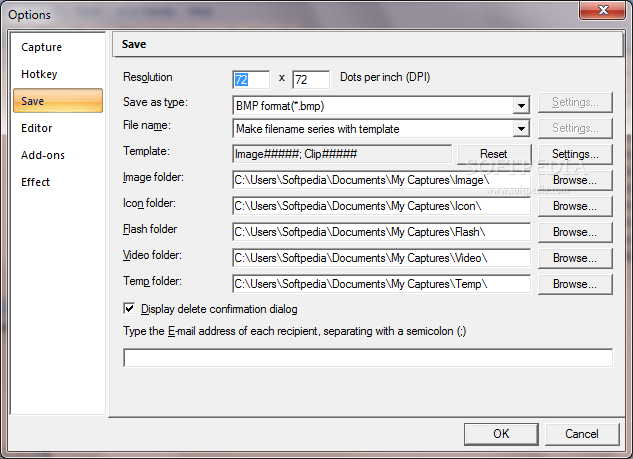Click Settings button beside Template
Screen dimensions: 633x459
[575, 154]
